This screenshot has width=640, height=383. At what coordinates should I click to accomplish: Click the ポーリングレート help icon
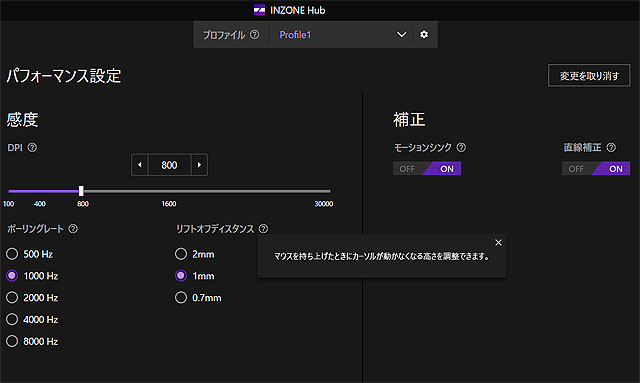[x=73, y=229]
